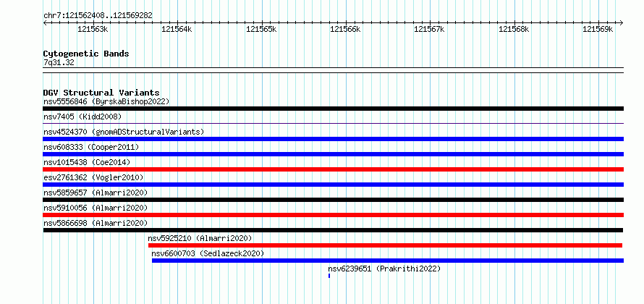Click the 121568k ruler position
Viewport: 644px width, 304px height.
pyautogui.click(x=514, y=29)
